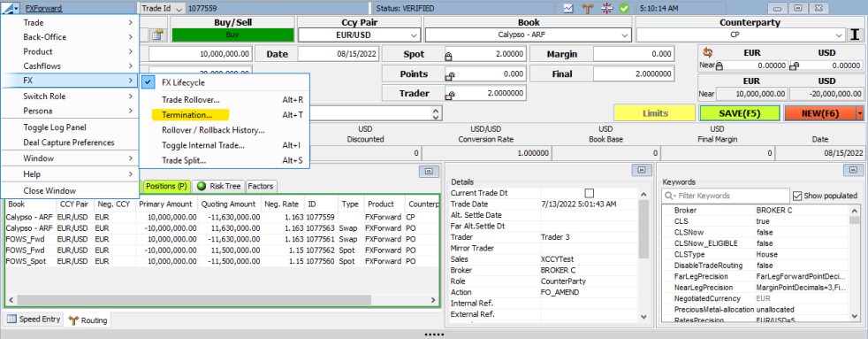This screenshot has width=868, height=339.
Task: Open the Counterparty CP dropdown
Action: coord(839,35)
